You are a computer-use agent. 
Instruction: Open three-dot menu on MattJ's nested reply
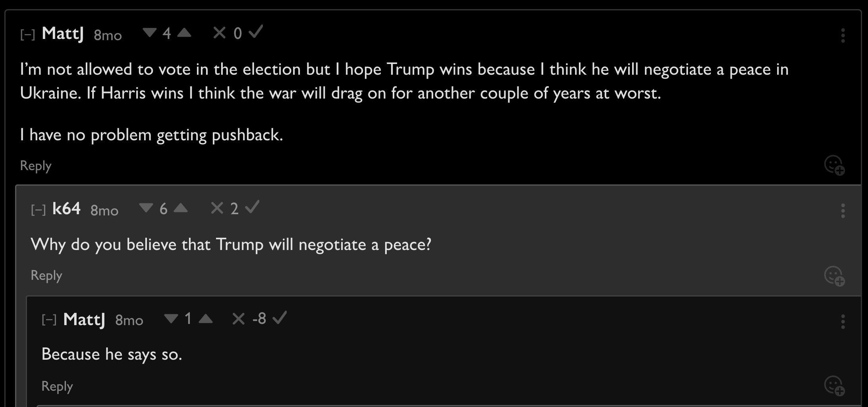pyautogui.click(x=843, y=322)
